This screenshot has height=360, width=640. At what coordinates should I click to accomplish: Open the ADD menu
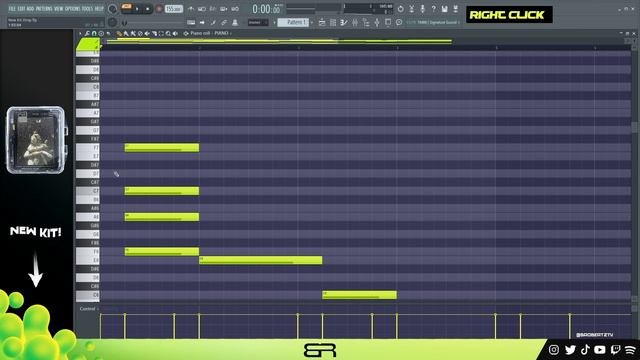[x=30, y=9]
